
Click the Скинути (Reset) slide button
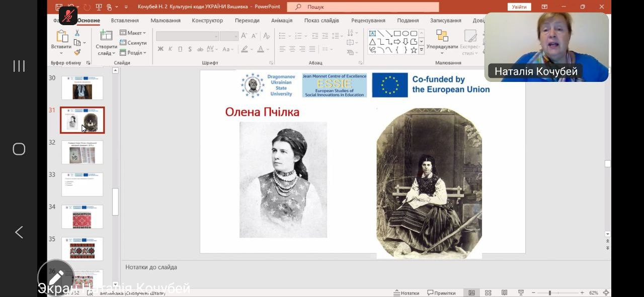pos(133,43)
